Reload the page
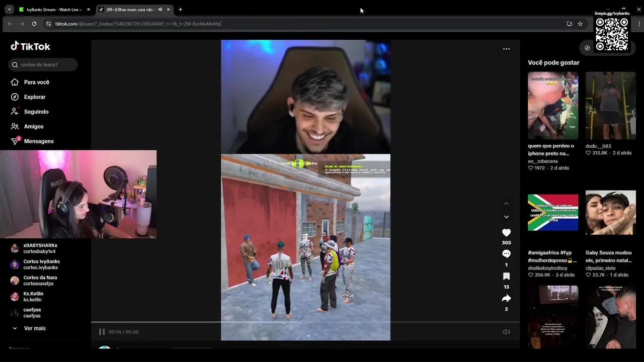 (x=34, y=24)
